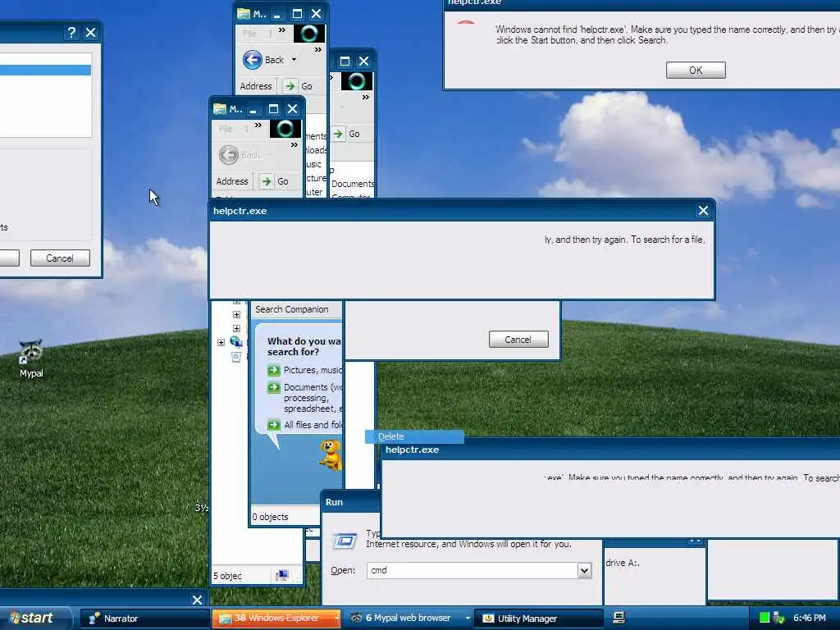This screenshot has height=630, width=840.
Task: Open the 38 Windows Explorer taskbar group
Action: tap(276, 619)
